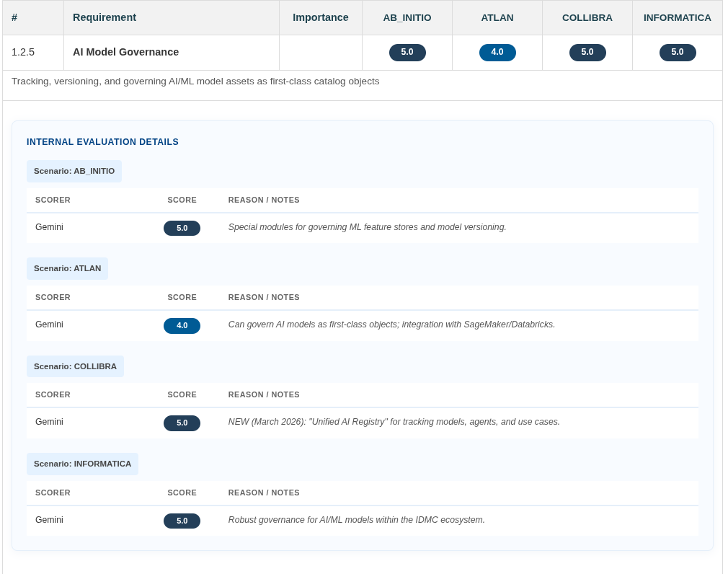Click the Scenario: COLLIBRA label
728x574 pixels.
click(x=75, y=366)
